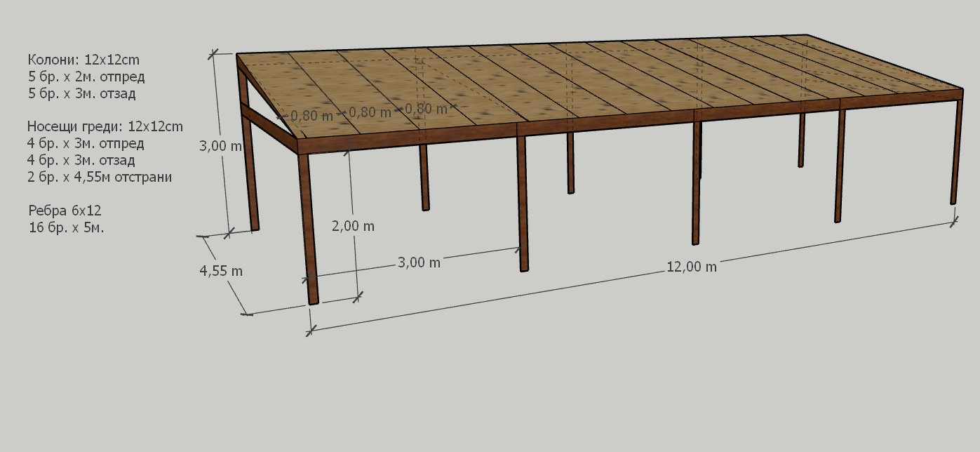Image resolution: width=980 pixels, height=452 pixels.
Task: Click the '4 бр. x 3м. отпред' text line
Action: pos(86,144)
